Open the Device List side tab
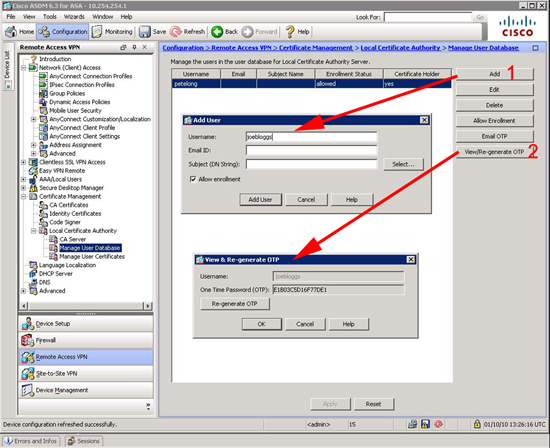The width and height of the screenshot is (550, 448). coord(8,66)
